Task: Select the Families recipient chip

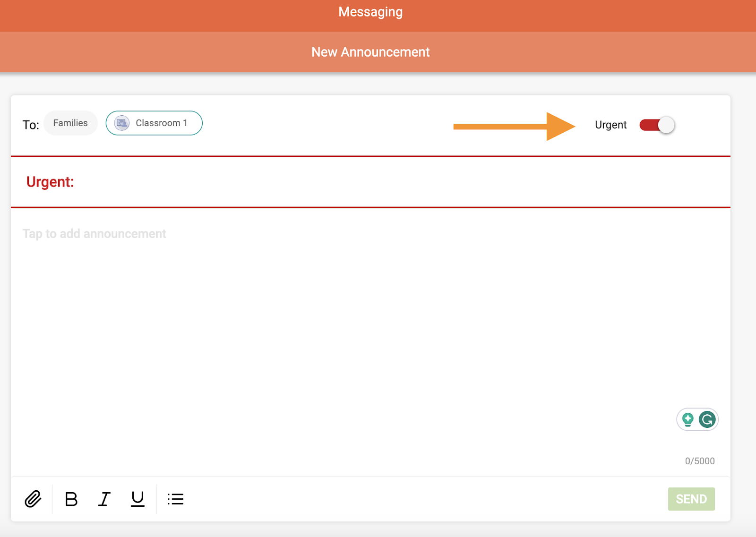Action: 70,123
